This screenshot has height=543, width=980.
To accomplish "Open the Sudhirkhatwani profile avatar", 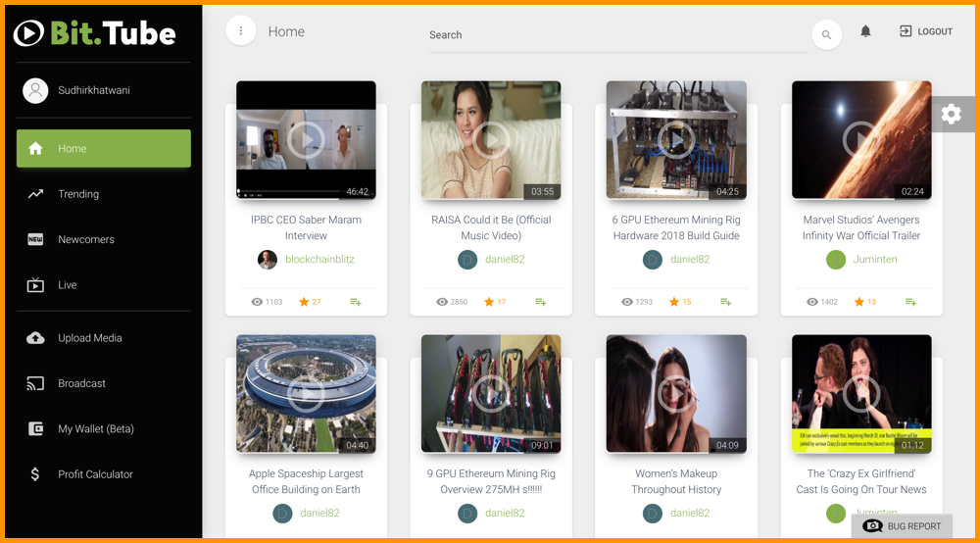I will point(35,90).
